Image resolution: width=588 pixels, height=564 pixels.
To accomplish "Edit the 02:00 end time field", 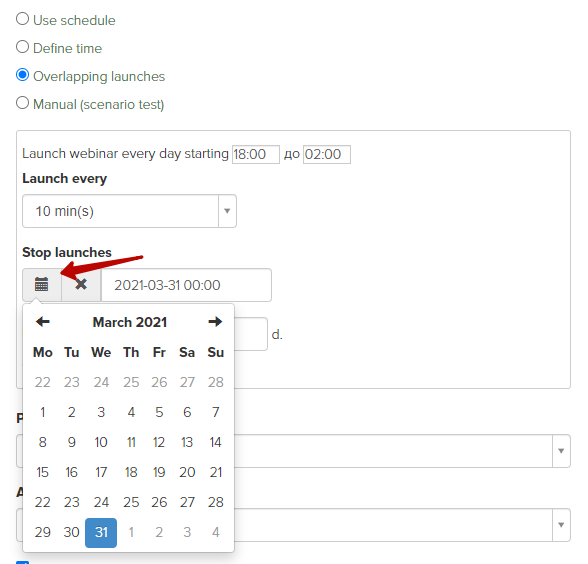I will pos(327,154).
